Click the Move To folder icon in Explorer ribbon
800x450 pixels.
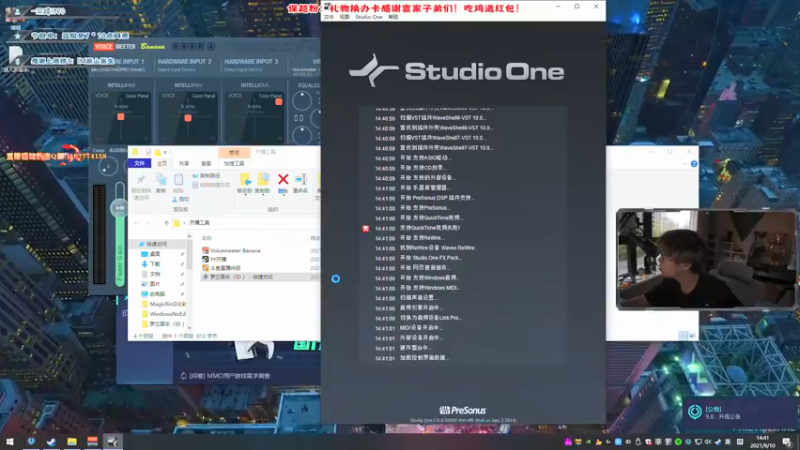pos(245,179)
